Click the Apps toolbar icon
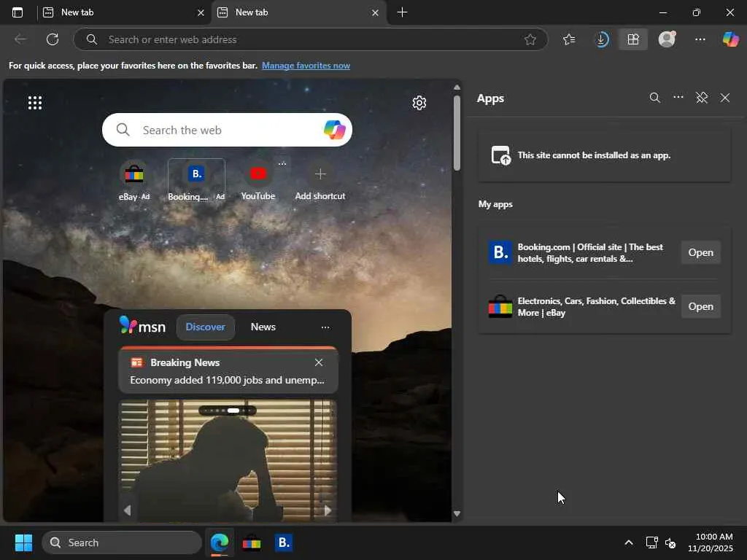This screenshot has height=560, width=747. tap(633, 39)
